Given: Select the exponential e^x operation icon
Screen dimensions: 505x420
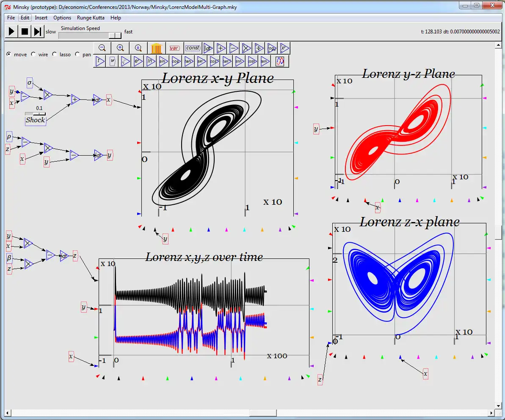Looking at the screenshot, I should [138, 61].
